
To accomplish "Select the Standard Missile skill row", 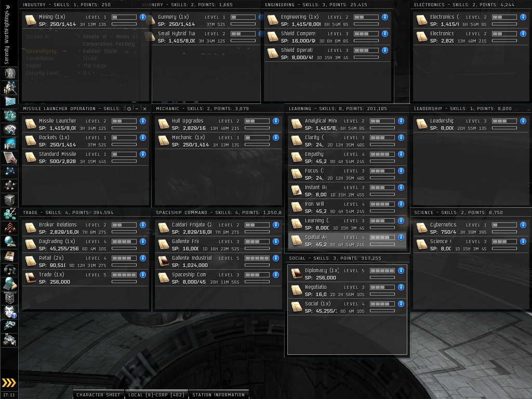I will pyautogui.click(x=85, y=157).
